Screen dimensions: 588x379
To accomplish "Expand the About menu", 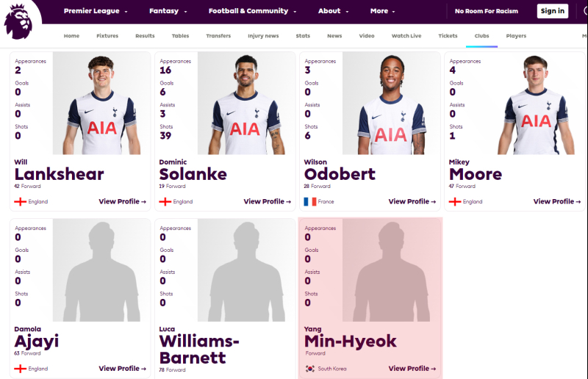I will click(334, 11).
